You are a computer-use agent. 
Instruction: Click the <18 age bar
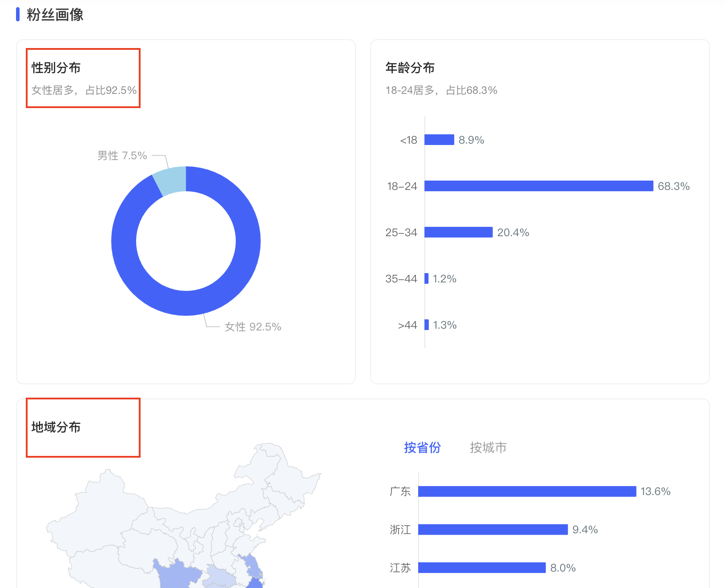click(439, 140)
